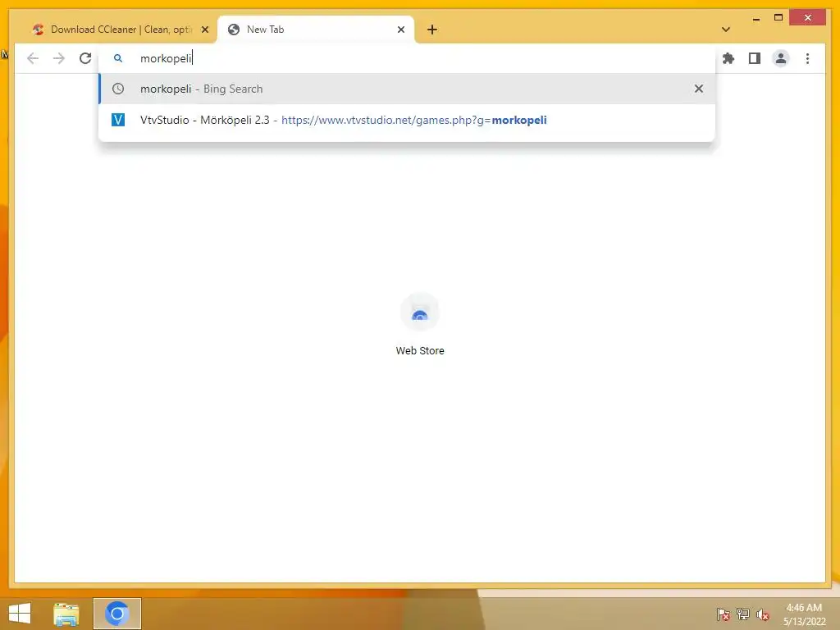Viewport: 840px width, 630px height.
Task: Click the address bar with morkopeli text
Action: click(x=407, y=58)
